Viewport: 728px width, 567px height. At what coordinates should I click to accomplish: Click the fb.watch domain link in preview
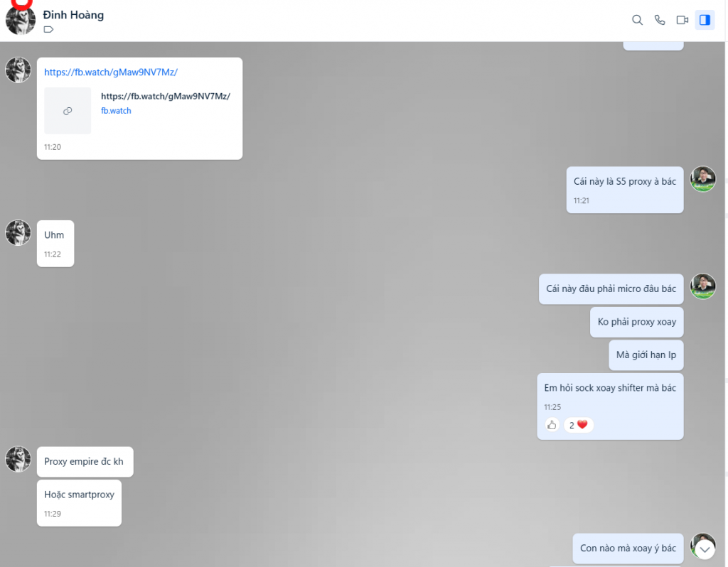pyautogui.click(x=116, y=111)
